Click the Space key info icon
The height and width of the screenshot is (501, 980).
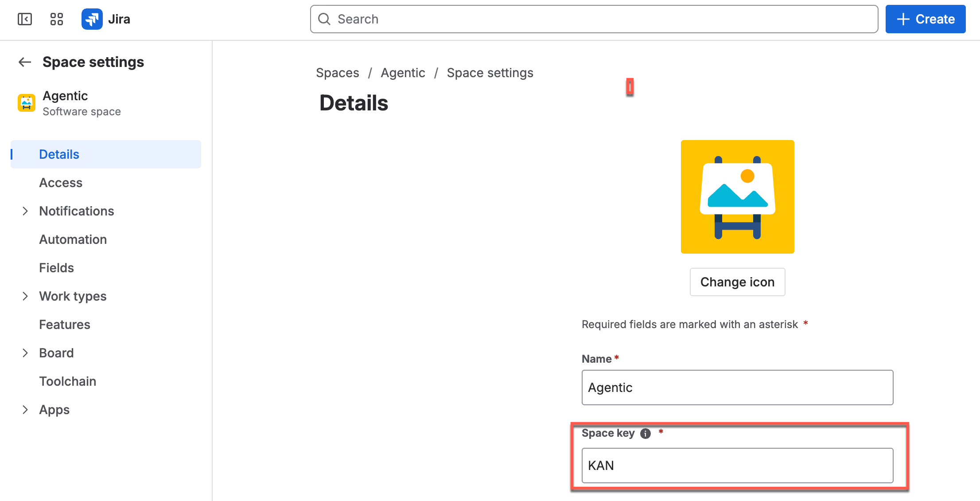click(646, 434)
